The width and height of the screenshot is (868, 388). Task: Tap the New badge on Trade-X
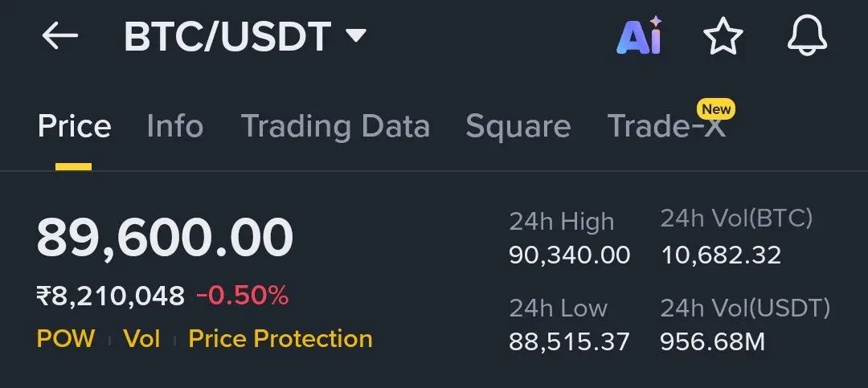715,108
